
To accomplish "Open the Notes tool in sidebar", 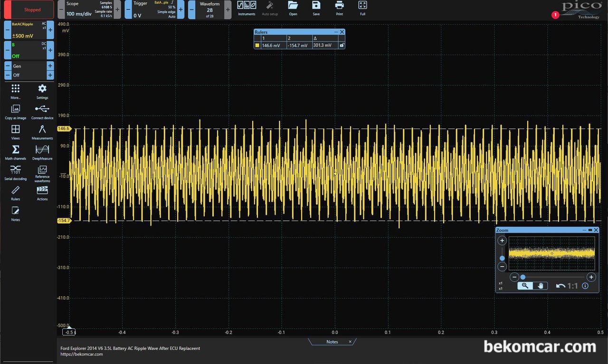I will click(x=16, y=213).
